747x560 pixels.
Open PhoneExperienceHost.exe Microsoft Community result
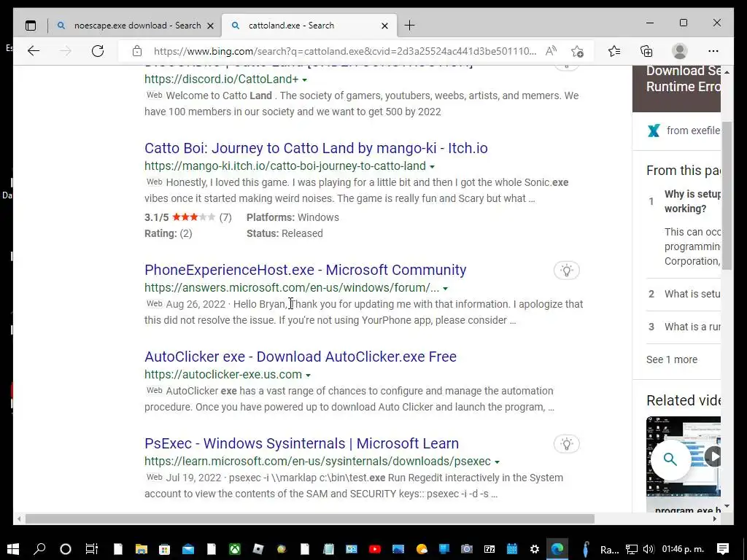(x=306, y=270)
